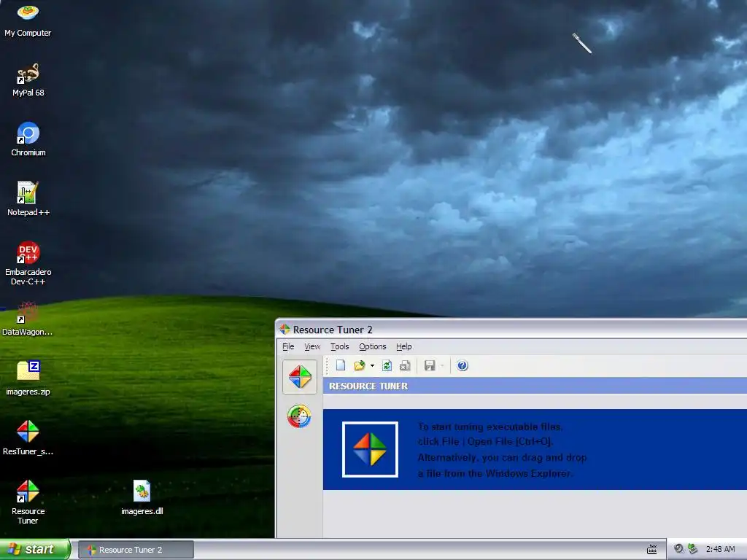
Task: Open the Save options dropdown arrow
Action: (x=442, y=366)
